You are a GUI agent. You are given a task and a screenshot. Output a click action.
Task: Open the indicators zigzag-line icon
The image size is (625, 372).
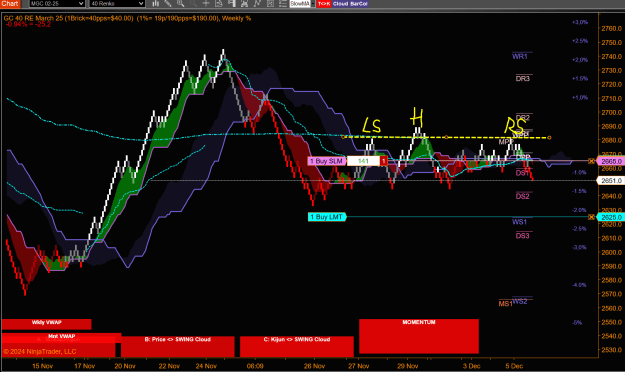click(257, 4)
